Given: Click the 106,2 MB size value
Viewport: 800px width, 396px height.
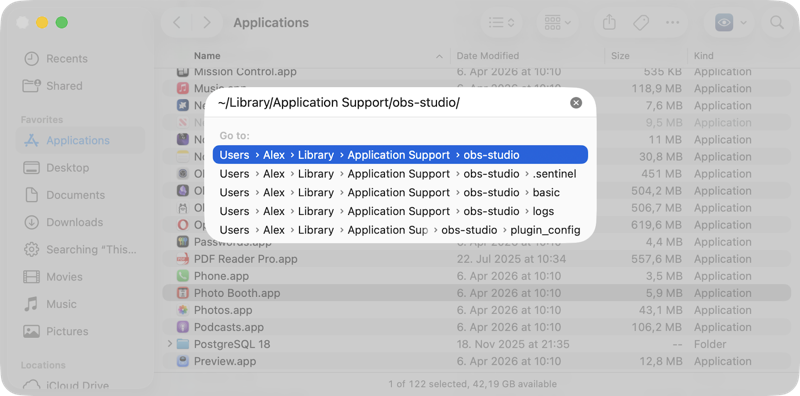Looking at the screenshot, I should tap(657, 327).
